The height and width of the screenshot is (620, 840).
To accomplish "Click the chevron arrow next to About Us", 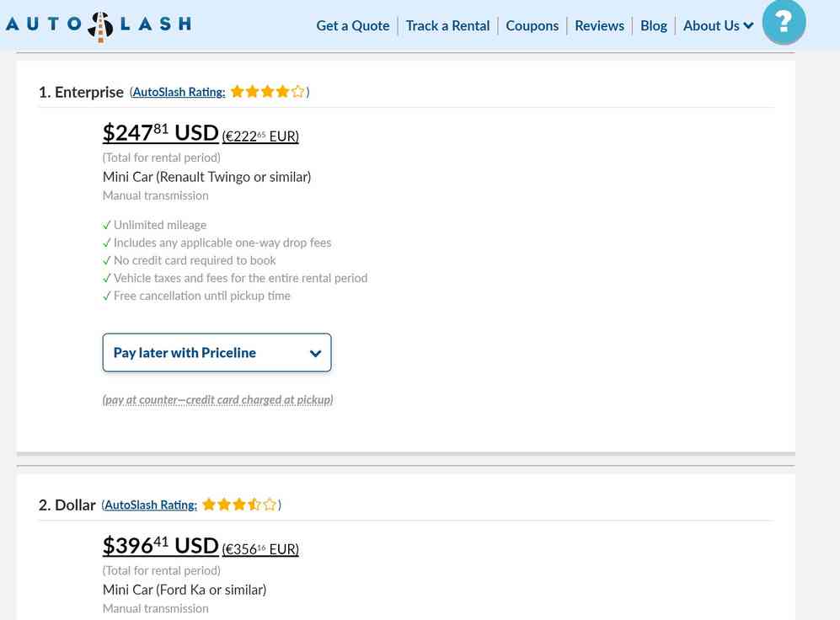I will [x=748, y=26].
